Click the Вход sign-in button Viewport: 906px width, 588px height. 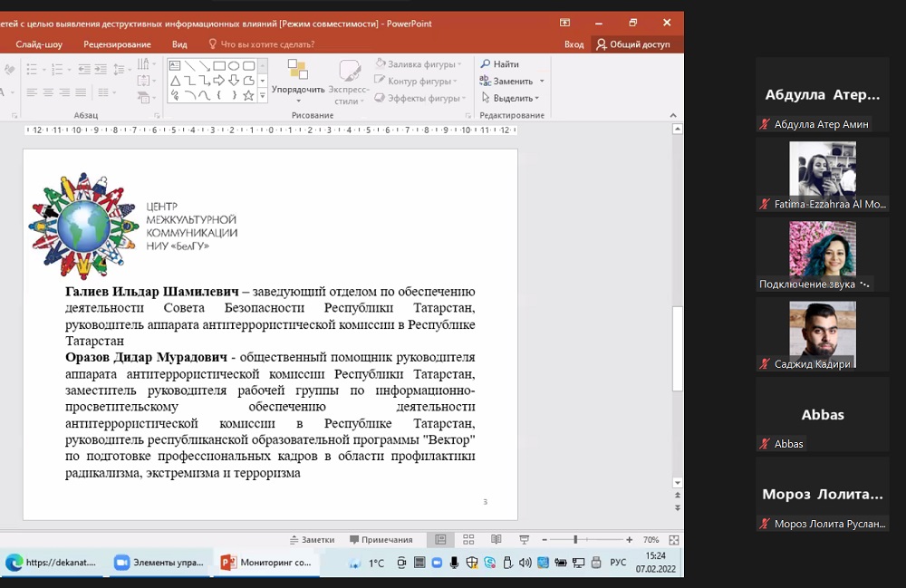(x=573, y=43)
